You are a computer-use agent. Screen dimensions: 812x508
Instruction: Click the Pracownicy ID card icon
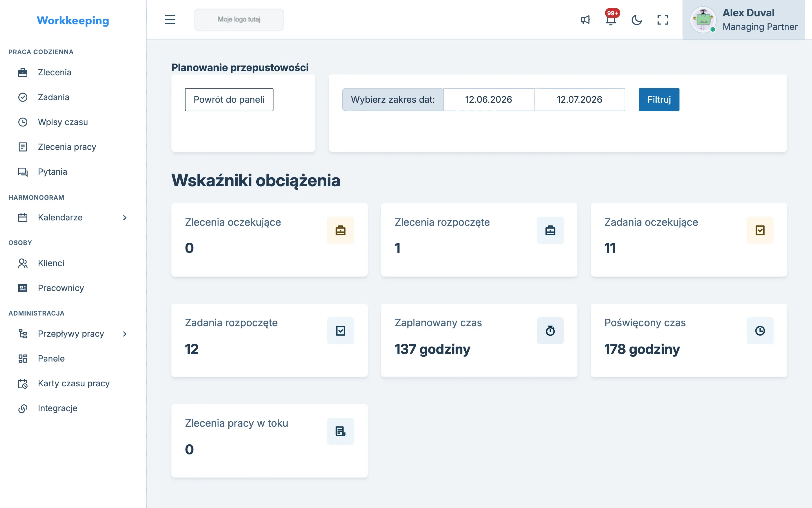(23, 288)
